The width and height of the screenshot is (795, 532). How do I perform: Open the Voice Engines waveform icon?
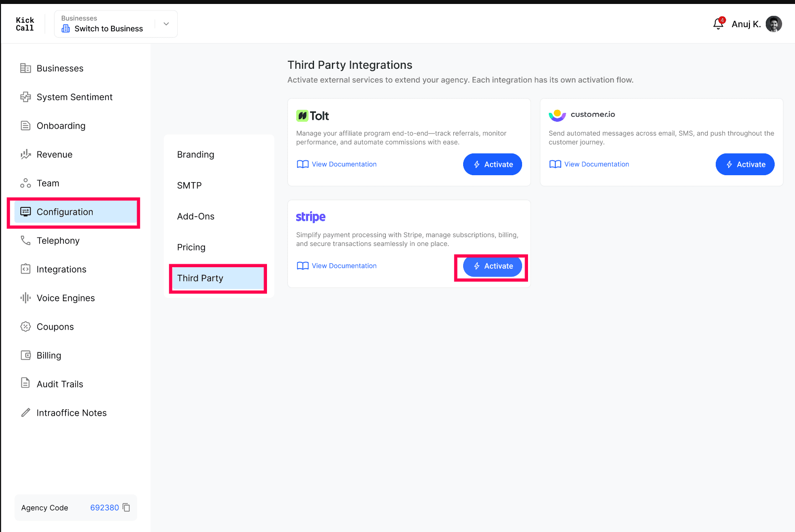pyautogui.click(x=25, y=298)
